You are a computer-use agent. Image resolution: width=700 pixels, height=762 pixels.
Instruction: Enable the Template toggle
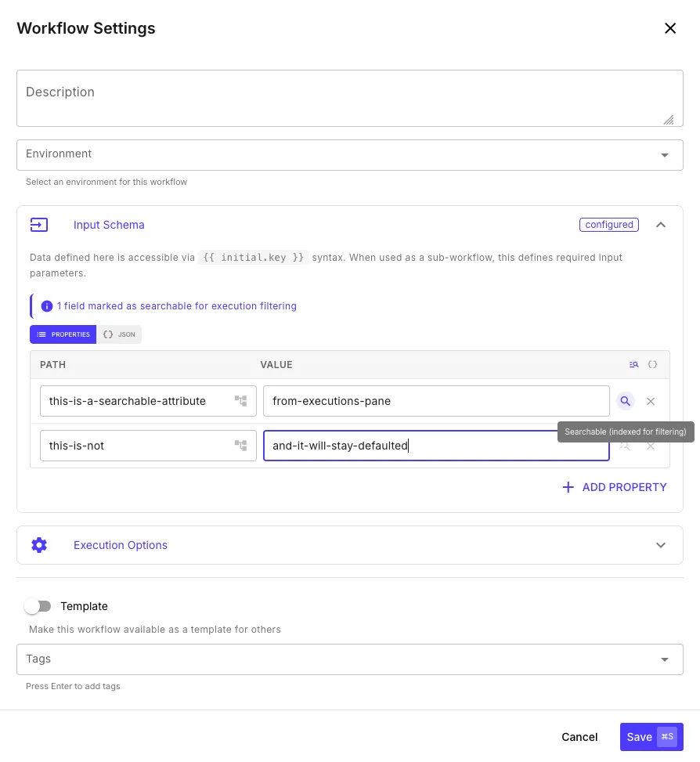click(38, 605)
